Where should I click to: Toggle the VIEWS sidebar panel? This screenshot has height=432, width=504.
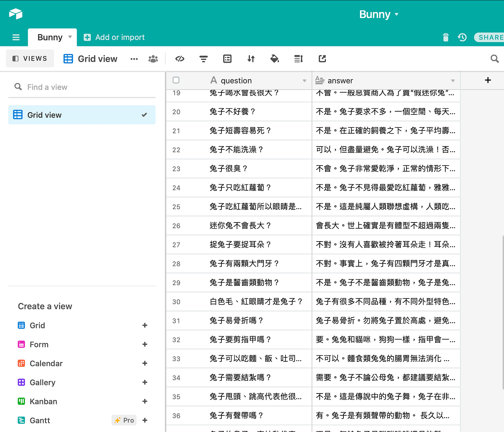[30, 58]
